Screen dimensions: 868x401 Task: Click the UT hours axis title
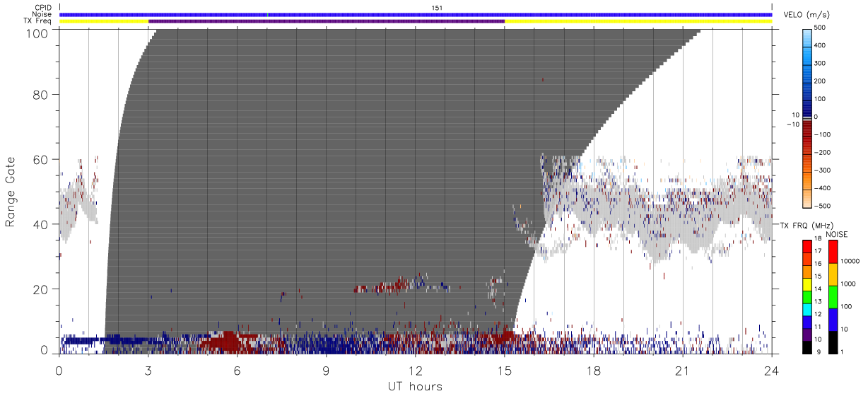tap(415, 386)
